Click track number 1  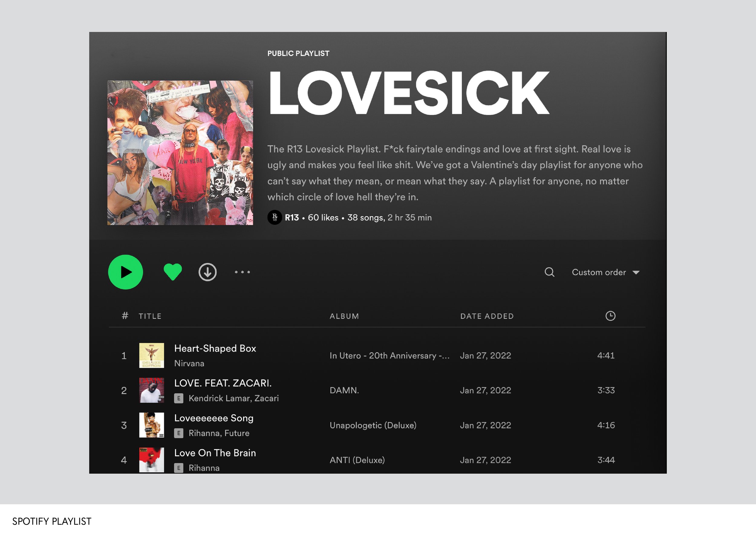(124, 356)
